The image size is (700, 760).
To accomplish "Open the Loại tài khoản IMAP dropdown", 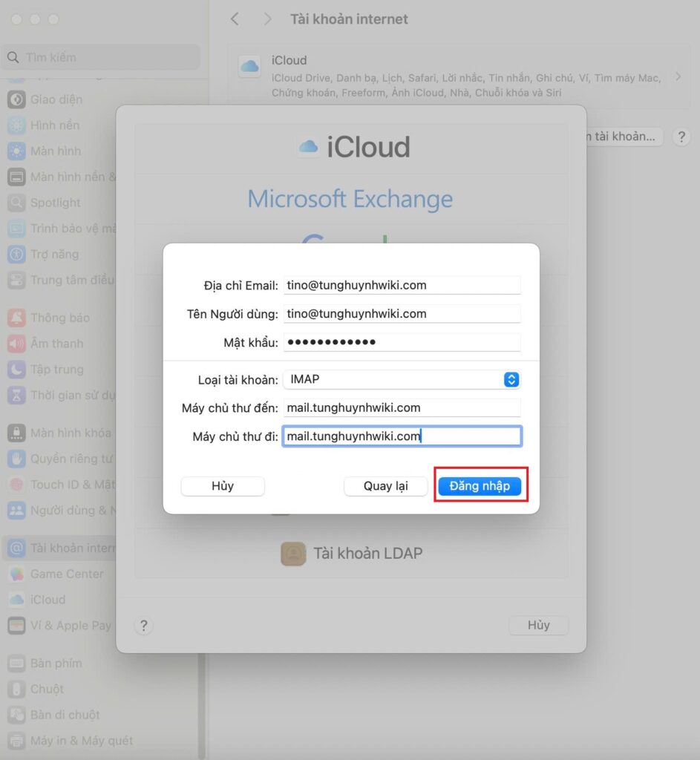I will pos(402,379).
